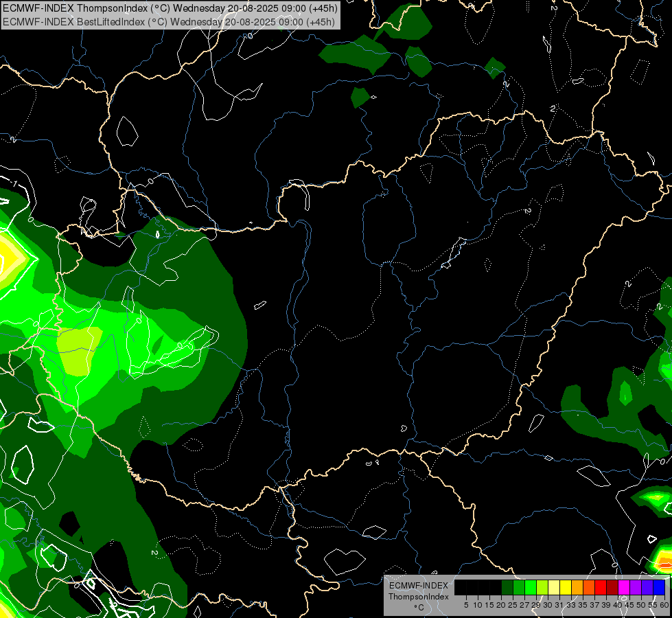
Task: Click the legend unit label '°C'
Action: pyautogui.click(x=419, y=608)
